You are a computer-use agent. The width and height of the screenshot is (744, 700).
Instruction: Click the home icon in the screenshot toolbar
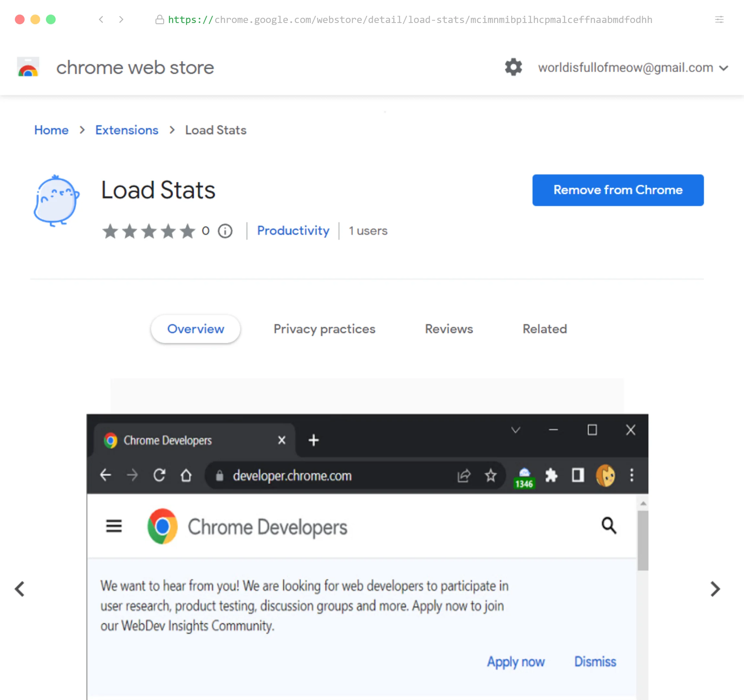(x=186, y=476)
